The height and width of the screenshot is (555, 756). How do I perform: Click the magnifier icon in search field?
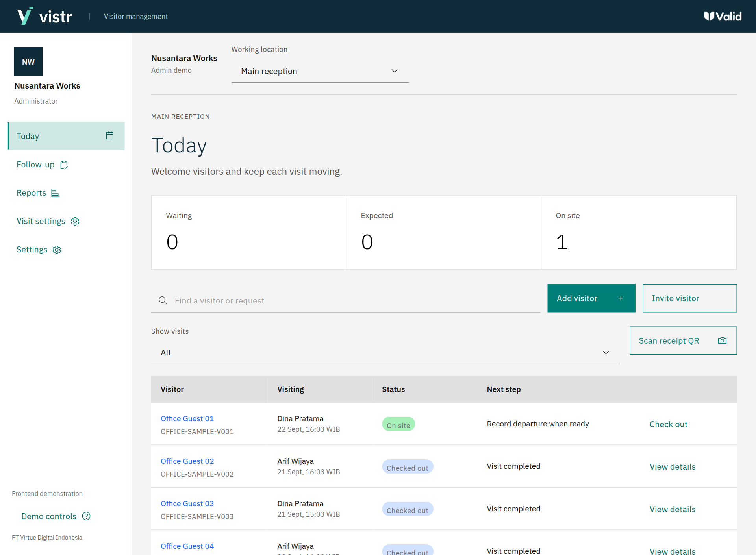163,300
